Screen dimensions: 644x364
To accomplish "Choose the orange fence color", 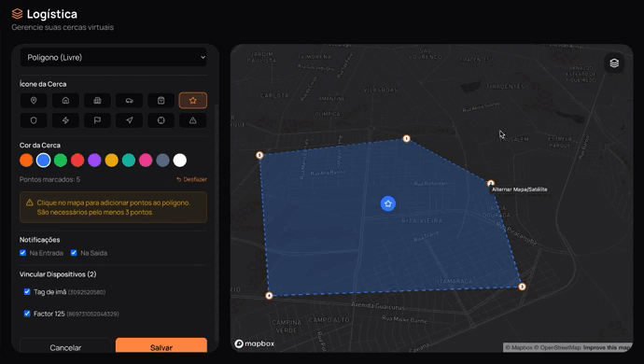I will coord(26,161).
